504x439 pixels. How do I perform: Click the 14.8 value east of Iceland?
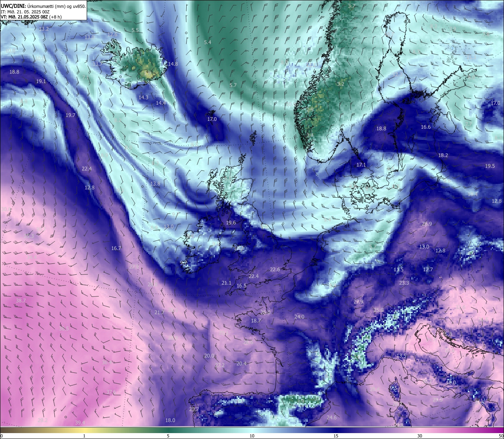click(x=172, y=64)
